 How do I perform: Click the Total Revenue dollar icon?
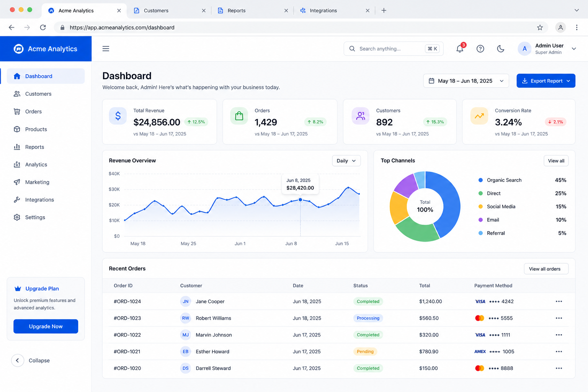tap(118, 116)
